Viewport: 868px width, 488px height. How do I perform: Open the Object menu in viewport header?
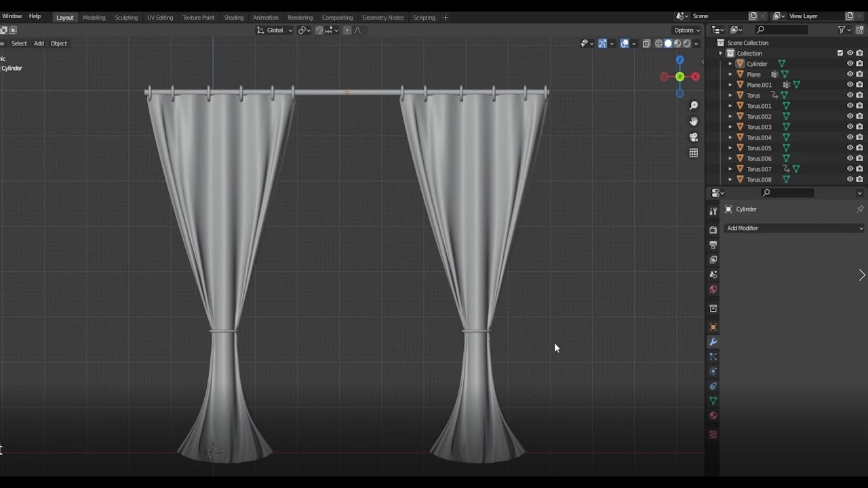coord(59,43)
